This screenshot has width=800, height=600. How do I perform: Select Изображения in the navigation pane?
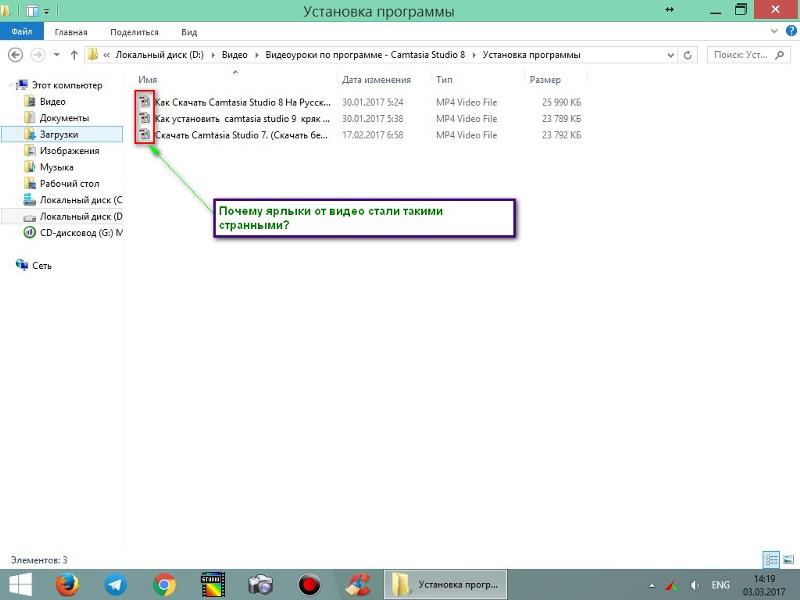pos(69,151)
